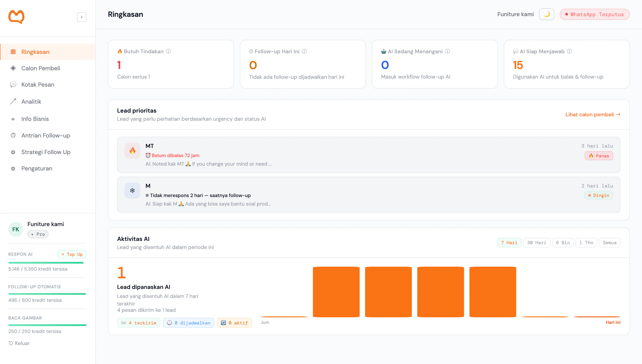Click Lead dipanaskan AI heading
Image resolution: width=642 pixels, height=364 pixels.
(144, 287)
